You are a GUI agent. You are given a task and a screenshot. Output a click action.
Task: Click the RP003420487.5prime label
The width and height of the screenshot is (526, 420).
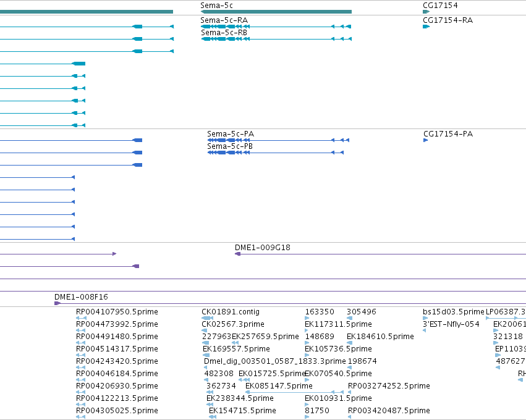point(389,411)
